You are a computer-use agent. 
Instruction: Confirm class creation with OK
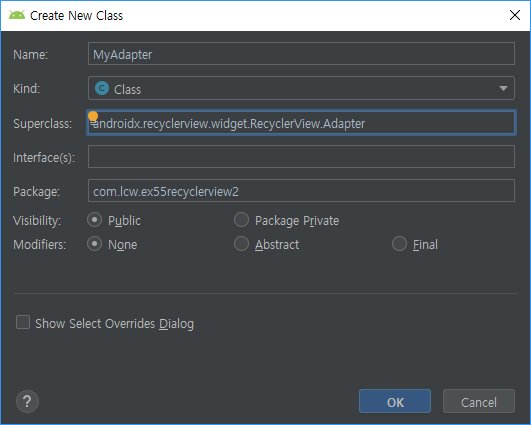pyautogui.click(x=395, y=402)
